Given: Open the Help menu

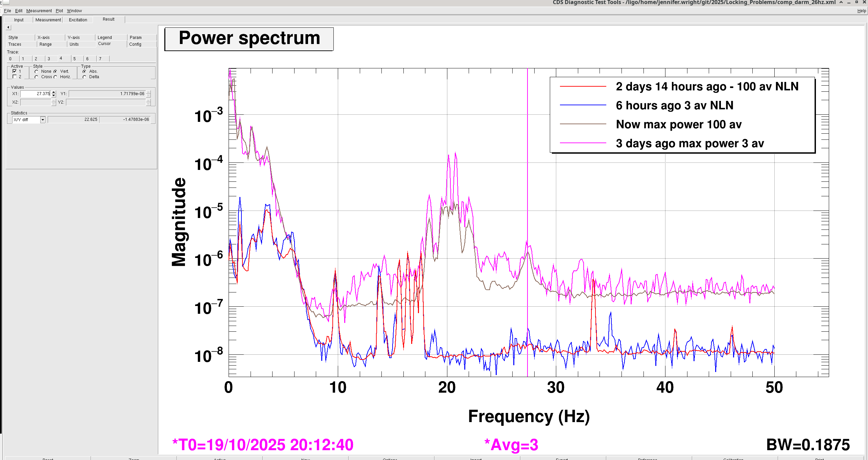Looking at the screenshot, I should tap(861, 11).
